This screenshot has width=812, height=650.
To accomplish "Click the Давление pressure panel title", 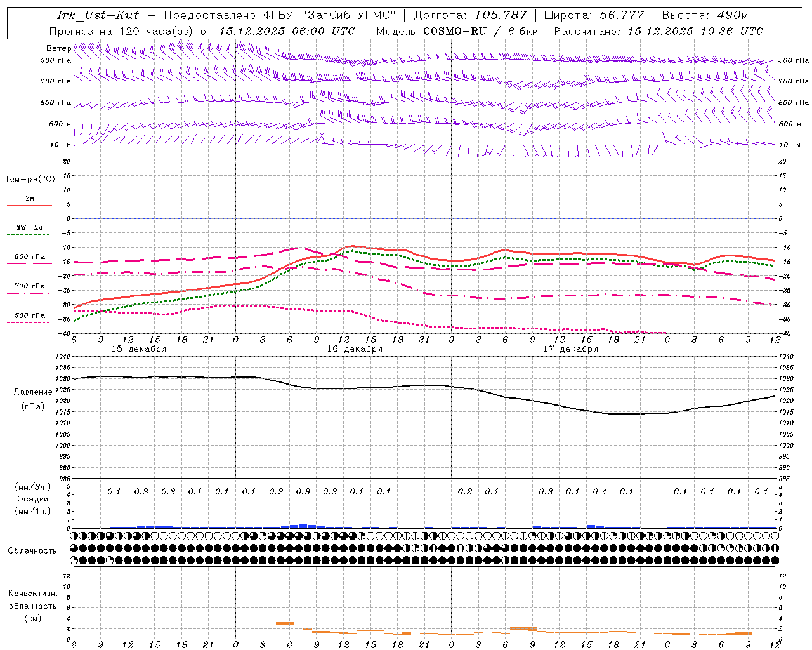I will [33, 392].
